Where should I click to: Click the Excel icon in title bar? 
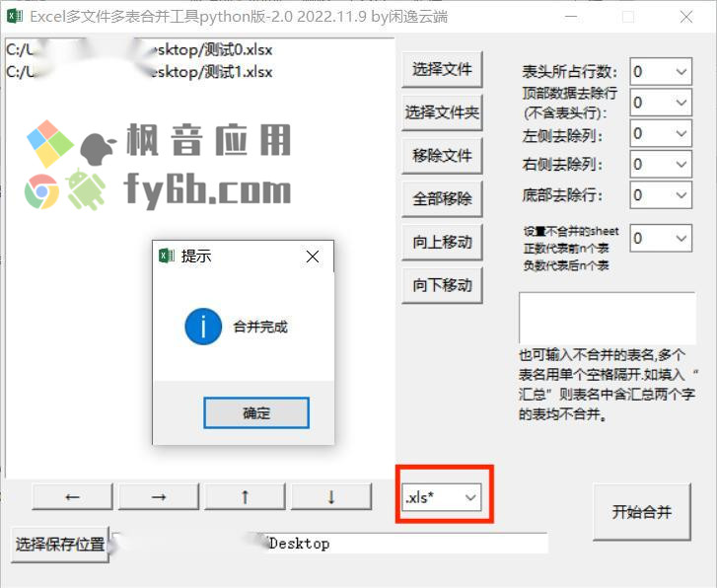click(x=15, y=17)
